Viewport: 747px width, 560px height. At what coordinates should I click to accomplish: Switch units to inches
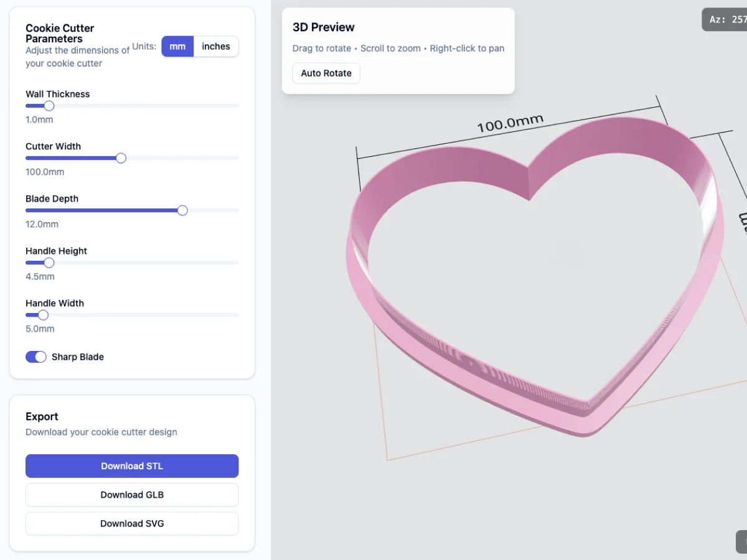pyautogui.click(x=216, y=47)
